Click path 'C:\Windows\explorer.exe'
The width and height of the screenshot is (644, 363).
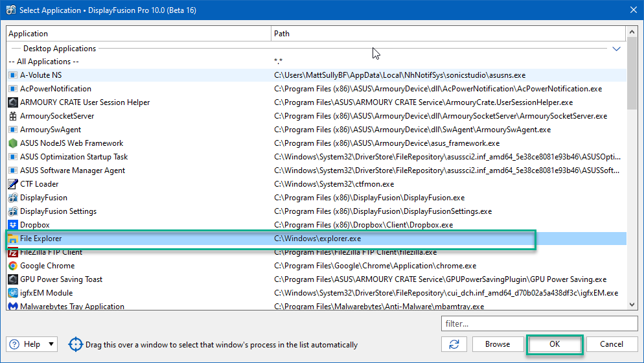point(317,239)
